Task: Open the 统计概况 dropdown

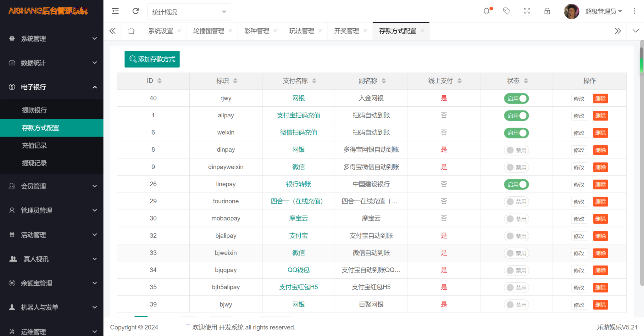Action: [x=189, y=12]
